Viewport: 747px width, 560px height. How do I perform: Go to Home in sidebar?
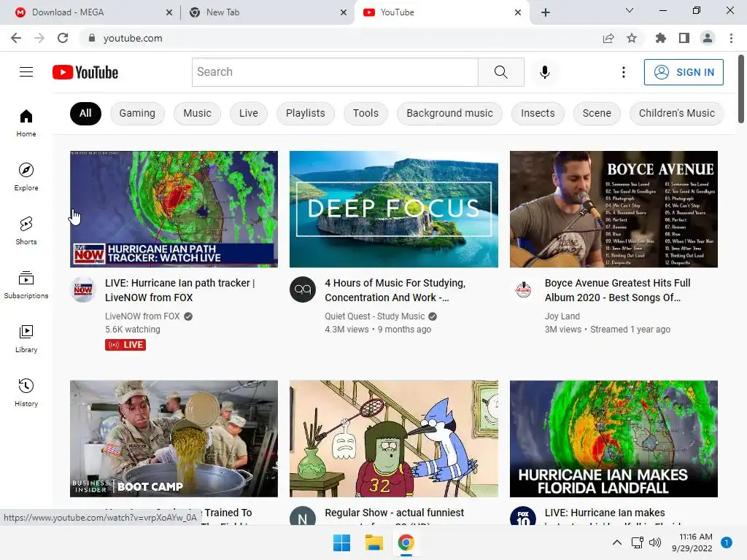26,122
